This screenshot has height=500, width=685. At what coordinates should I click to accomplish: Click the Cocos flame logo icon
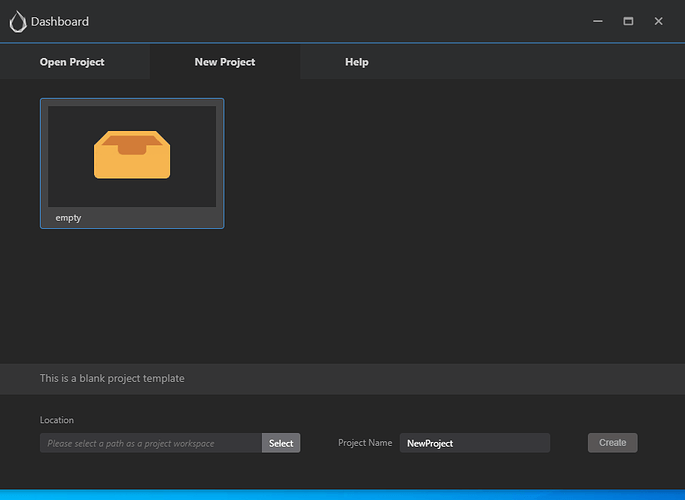click(x=18, y=22)
